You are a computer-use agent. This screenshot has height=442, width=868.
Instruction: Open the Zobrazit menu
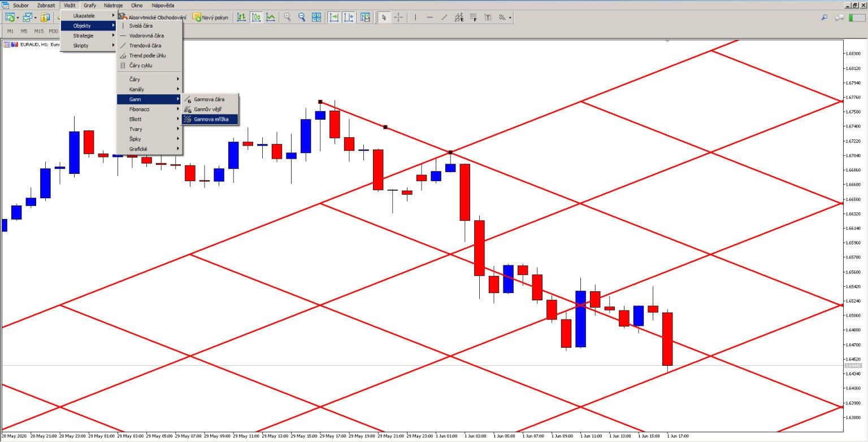[x=46, y=5]
